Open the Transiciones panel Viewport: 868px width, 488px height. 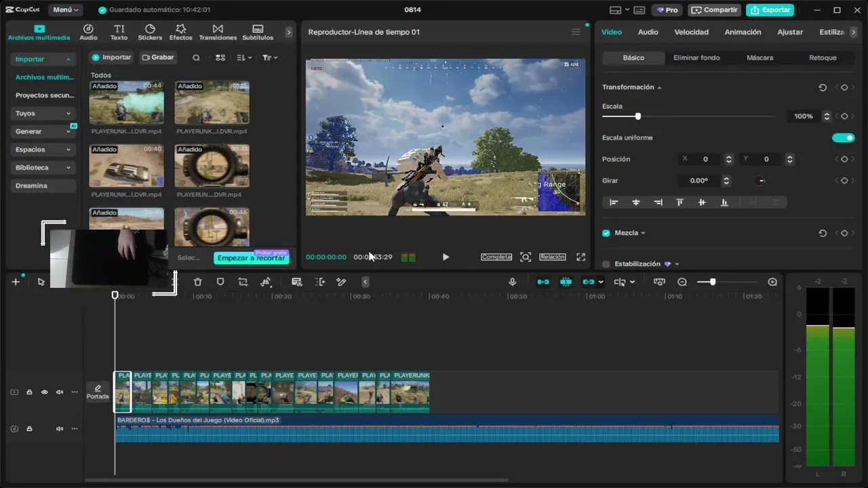point(218,32)
